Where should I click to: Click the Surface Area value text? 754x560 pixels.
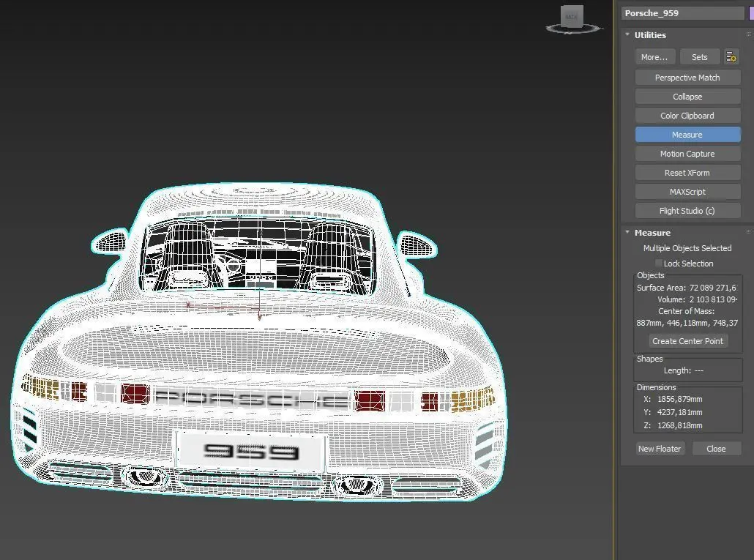[x=713, y=288]
